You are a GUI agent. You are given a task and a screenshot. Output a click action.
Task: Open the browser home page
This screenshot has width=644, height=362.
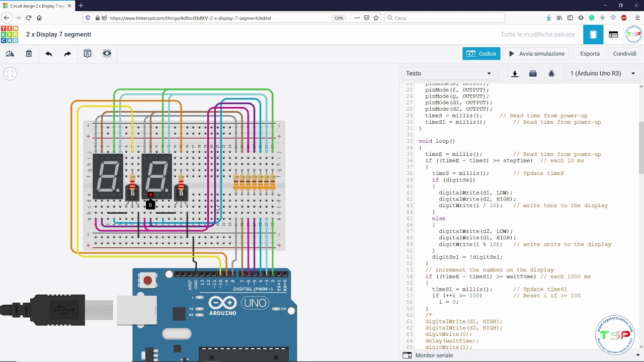[x=39, y=18]
